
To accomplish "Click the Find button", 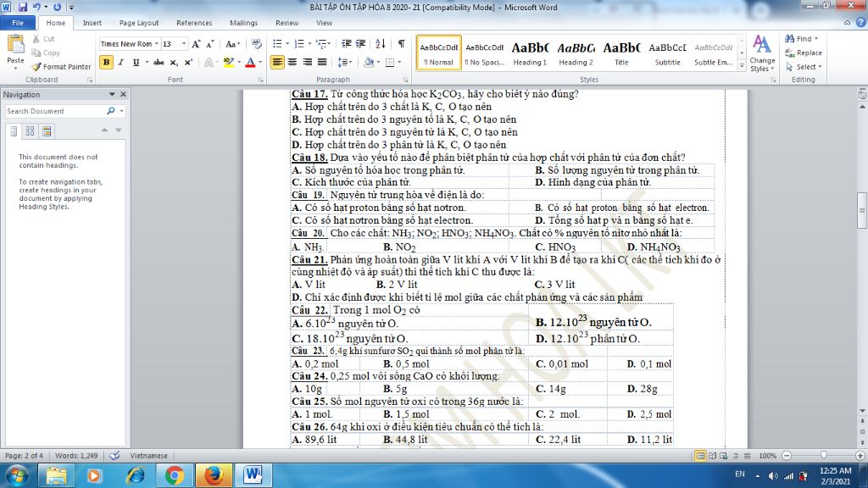I will pyautogui.click(x=801, y=39).
